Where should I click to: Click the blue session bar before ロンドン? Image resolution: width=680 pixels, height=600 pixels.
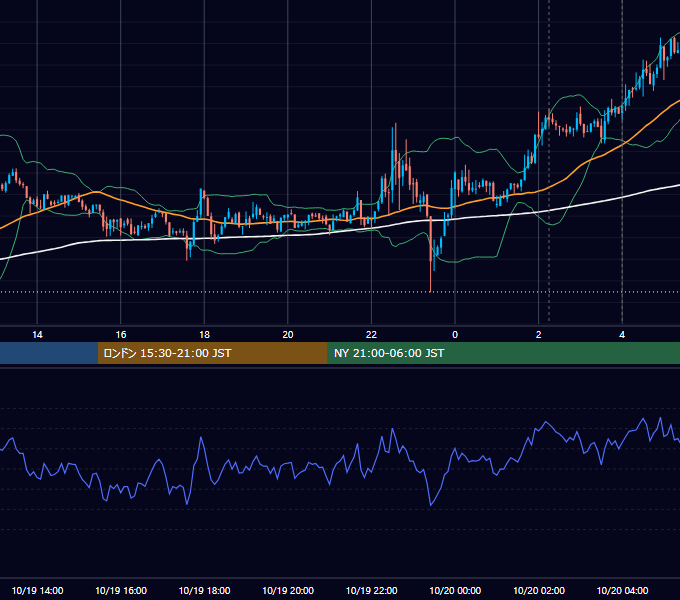[49, 353]
